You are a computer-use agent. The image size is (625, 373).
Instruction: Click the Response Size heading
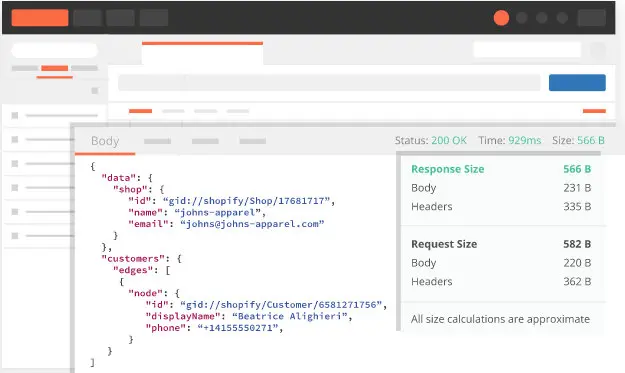(x=448, y=169)
